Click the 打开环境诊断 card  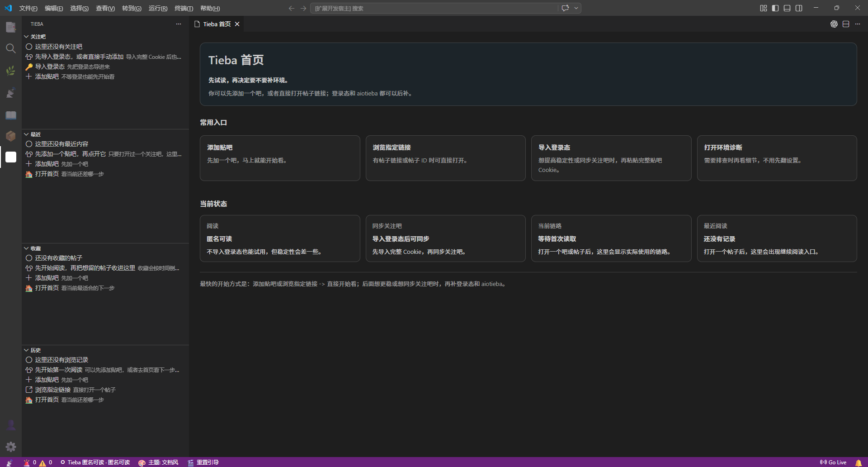click(x=777, y=158)
